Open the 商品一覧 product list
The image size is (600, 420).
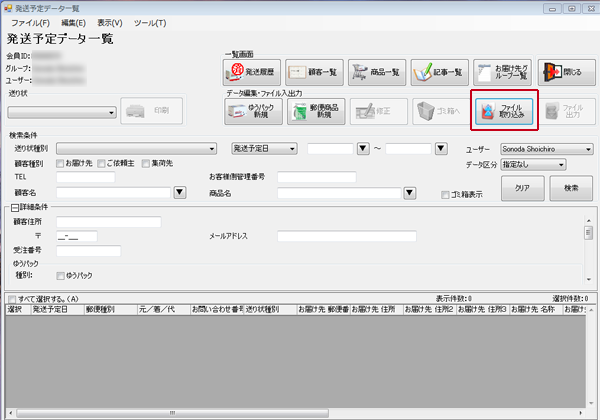(x=377, y=71)
